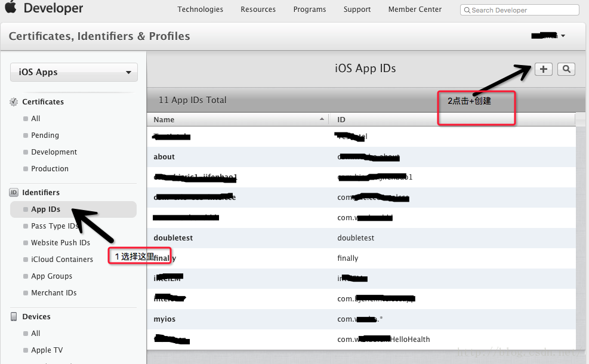Show All devices under Devices

tap(36, 334)
